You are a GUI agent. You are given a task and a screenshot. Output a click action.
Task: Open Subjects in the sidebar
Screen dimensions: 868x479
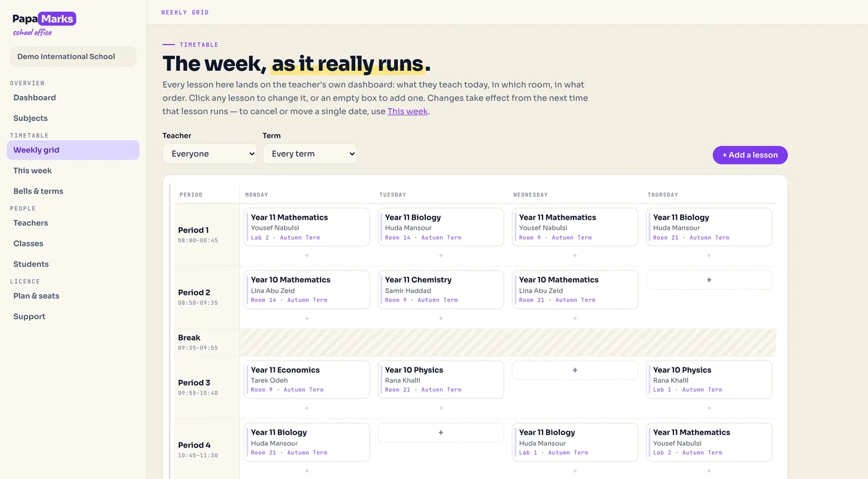[73, 118]
